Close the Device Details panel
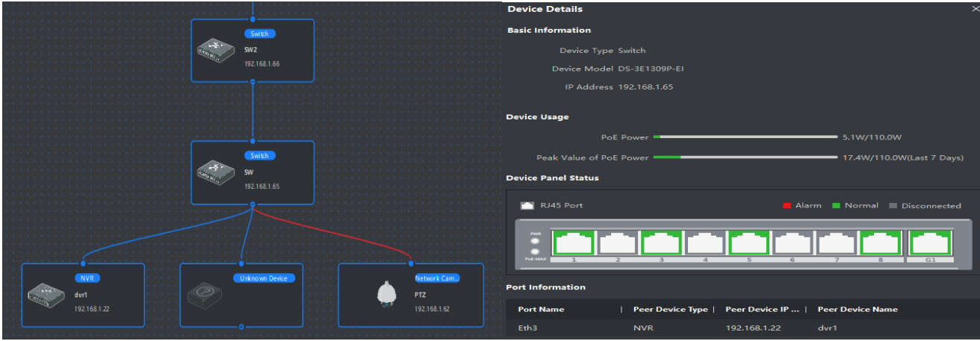 (974, 9)
